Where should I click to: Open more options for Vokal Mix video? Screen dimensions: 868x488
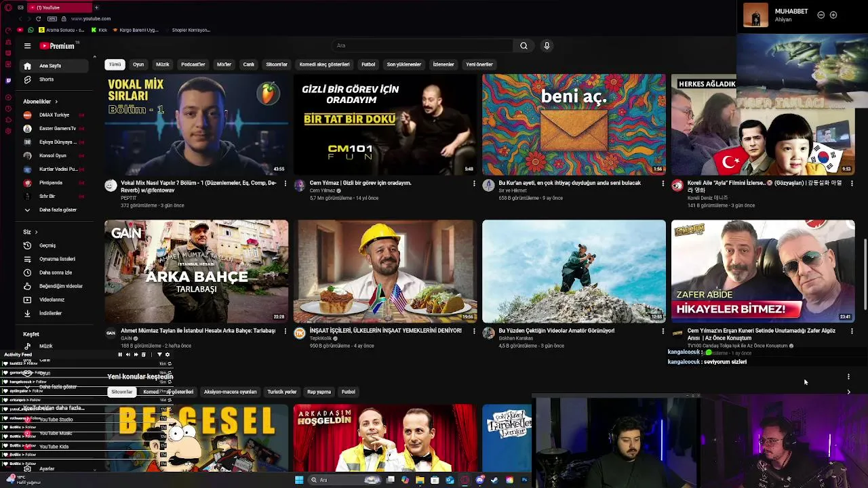[x=285, y=183]
